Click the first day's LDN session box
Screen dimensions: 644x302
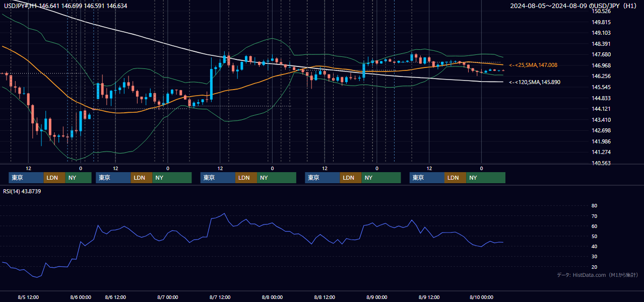[54, 178]
